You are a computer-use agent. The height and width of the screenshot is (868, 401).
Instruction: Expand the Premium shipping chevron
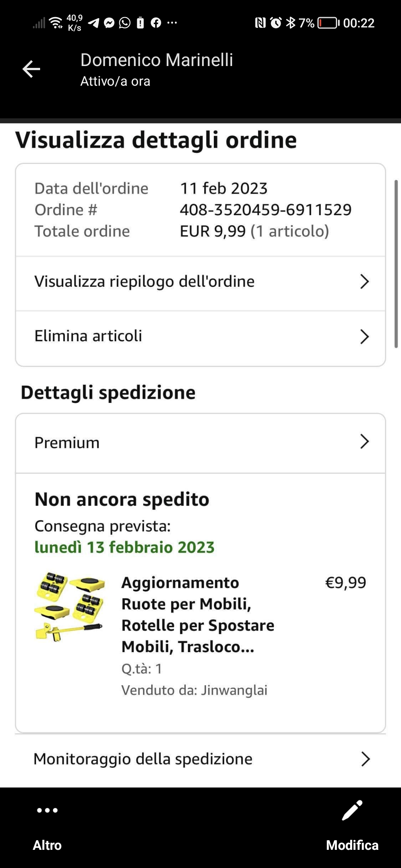(x=365, y=442)
